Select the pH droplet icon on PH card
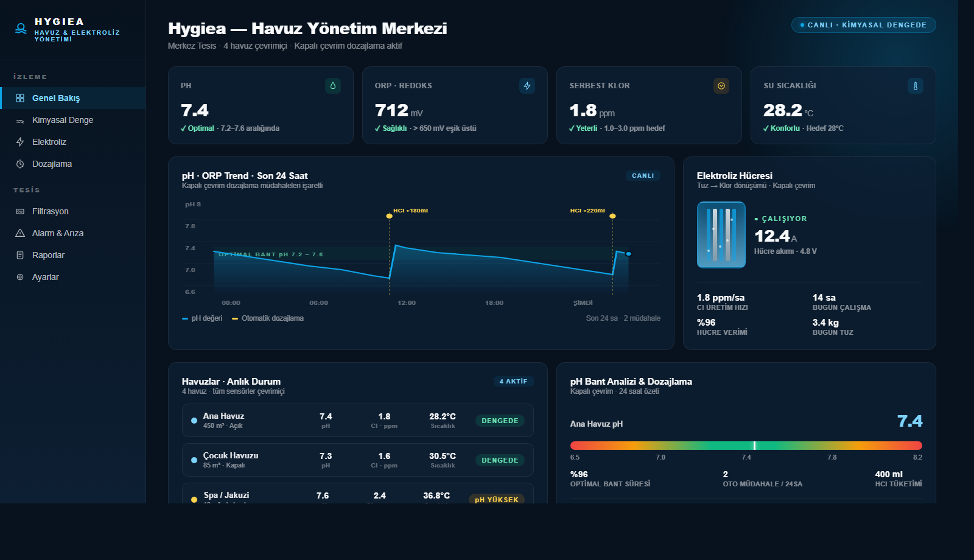The width and height of the screenshot is (974, 560). click(332, 86)
